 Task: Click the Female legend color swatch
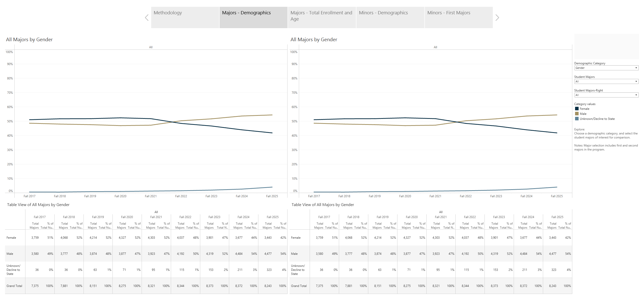(x=577, y=109)
